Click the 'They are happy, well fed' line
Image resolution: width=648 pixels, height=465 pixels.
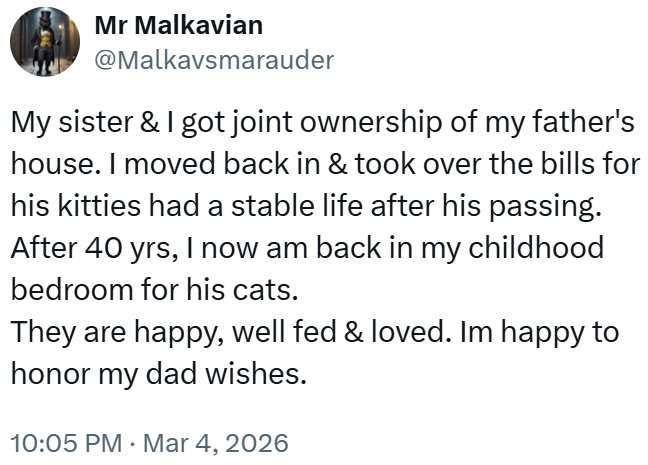tap(315, 332)
